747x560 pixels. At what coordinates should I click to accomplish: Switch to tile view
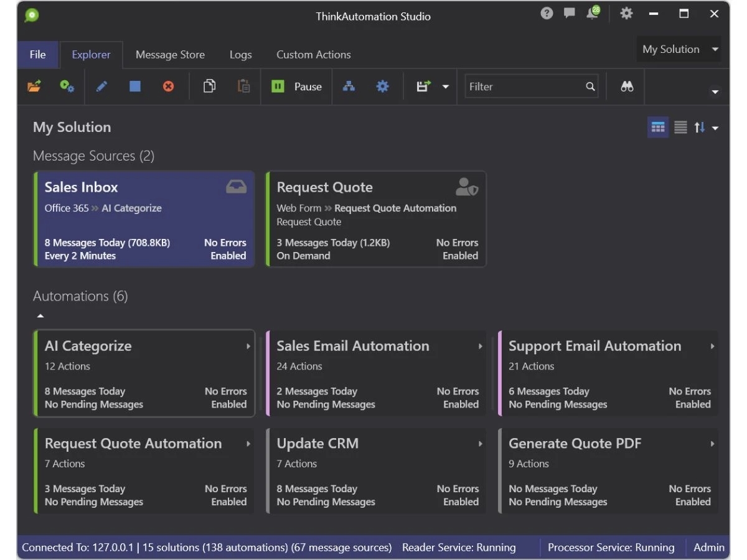pyautogui.click(x=658, y=128)
